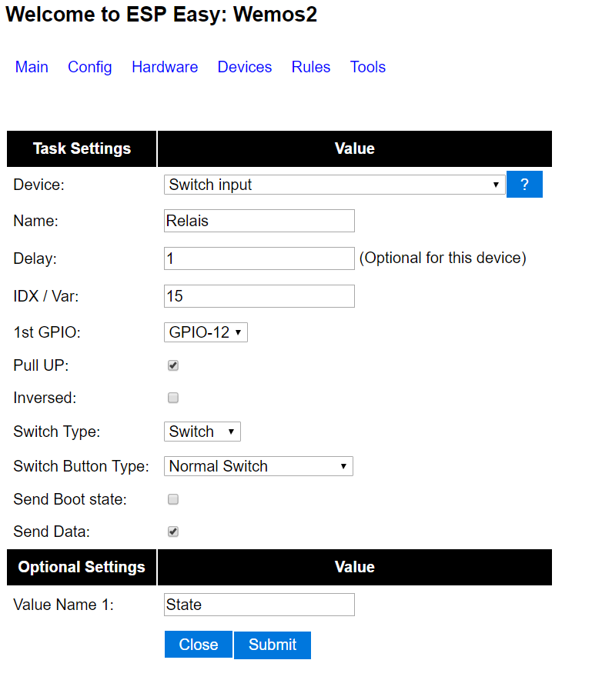The image size is (592, 700).
Task: Focus the IDX / Var input field
Action: coord(259,296)
